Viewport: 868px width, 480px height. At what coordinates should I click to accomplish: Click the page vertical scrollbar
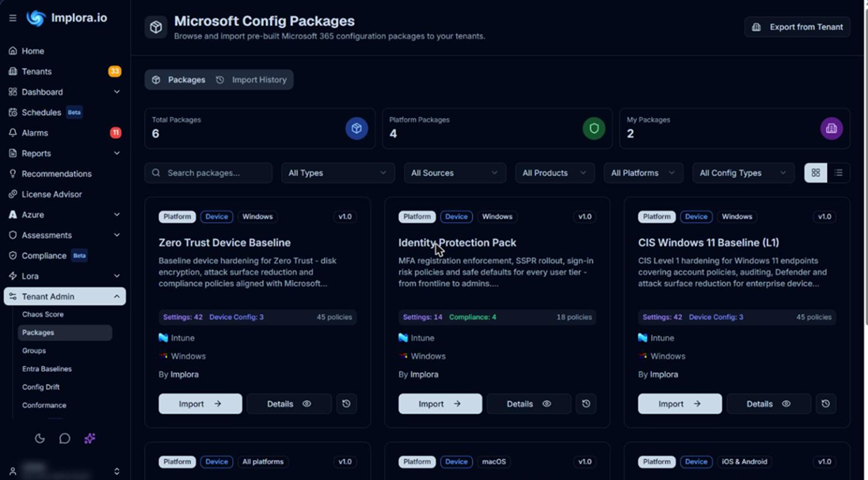[x=865, y=166]
